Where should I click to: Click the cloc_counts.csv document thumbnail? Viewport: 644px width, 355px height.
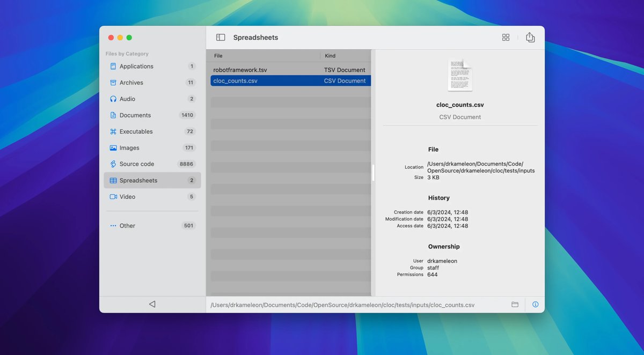coord(460,75)
